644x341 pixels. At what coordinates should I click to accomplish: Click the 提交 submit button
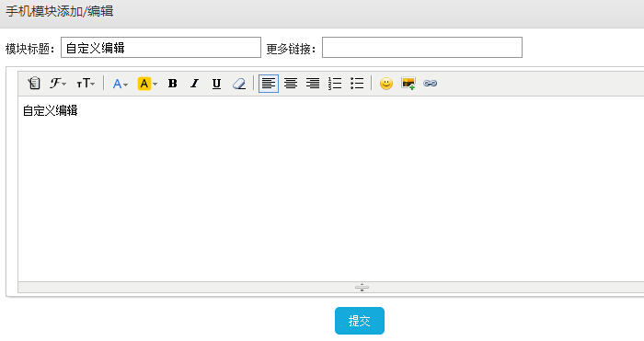click(x=360, y=321)
